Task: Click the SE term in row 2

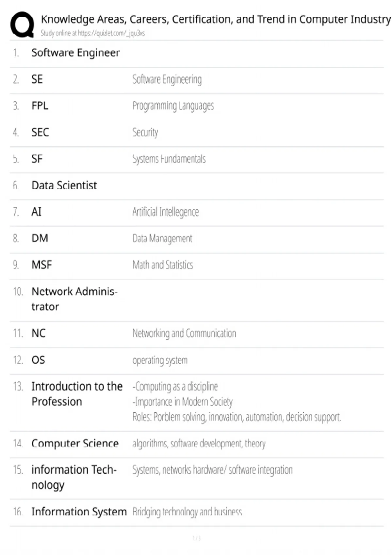Action: point(37,79)
